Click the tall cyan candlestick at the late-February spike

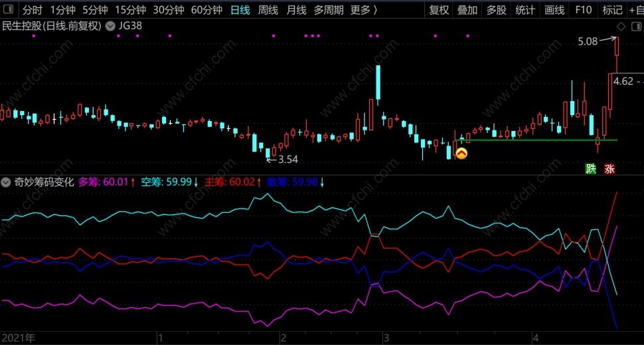[x=378, y=82]
